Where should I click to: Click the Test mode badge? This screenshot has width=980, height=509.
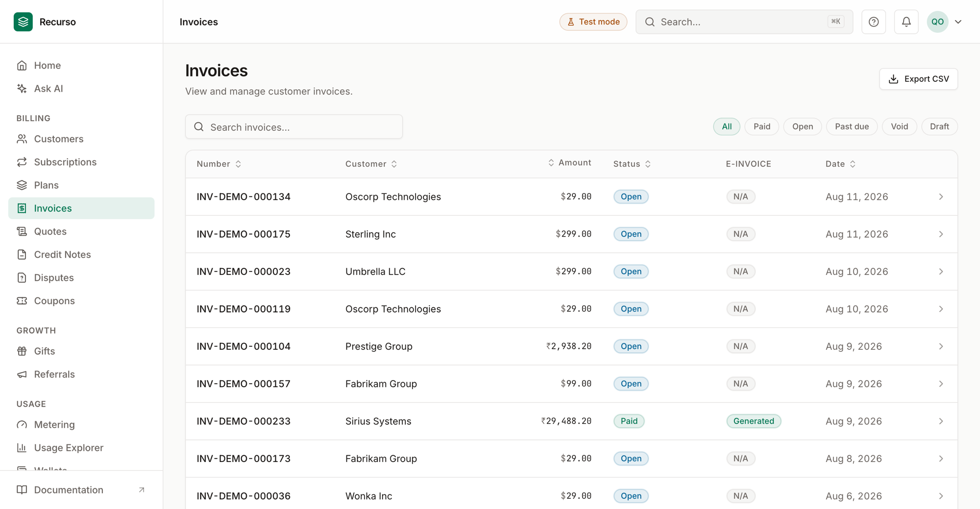click(x=593, y=22)
